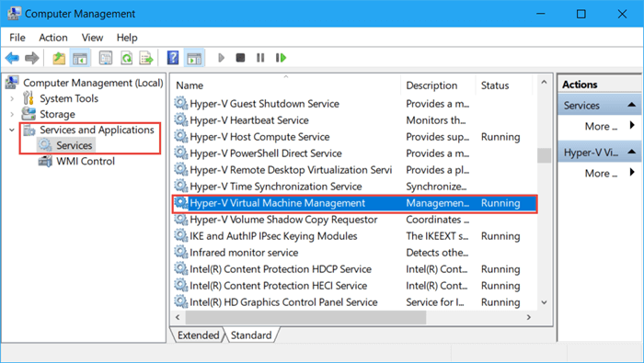Click the scroll up arrow of services list
Image resolution: width=644 pixels, height=363 pixels.
545,83
